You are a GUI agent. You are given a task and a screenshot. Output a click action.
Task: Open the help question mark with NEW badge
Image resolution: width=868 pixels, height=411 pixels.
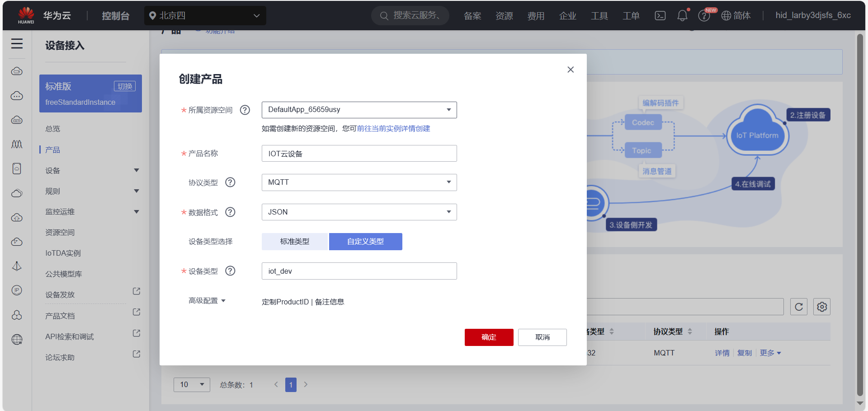point(704,16)
